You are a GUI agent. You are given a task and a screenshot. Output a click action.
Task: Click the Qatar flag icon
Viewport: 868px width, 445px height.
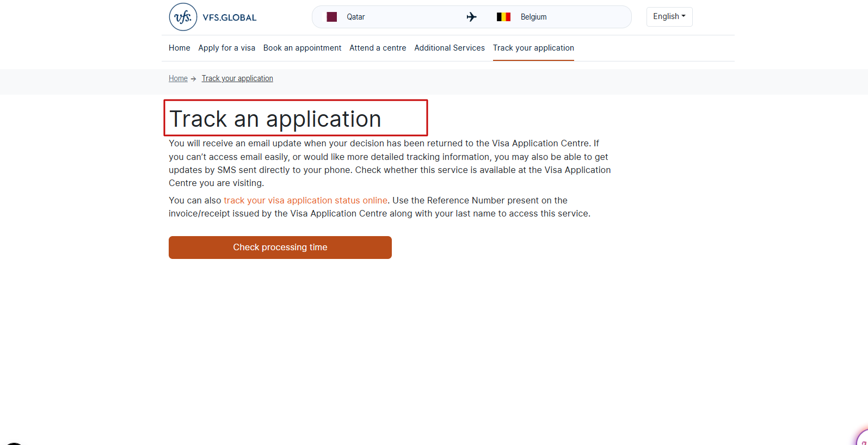tap(332, 17)
